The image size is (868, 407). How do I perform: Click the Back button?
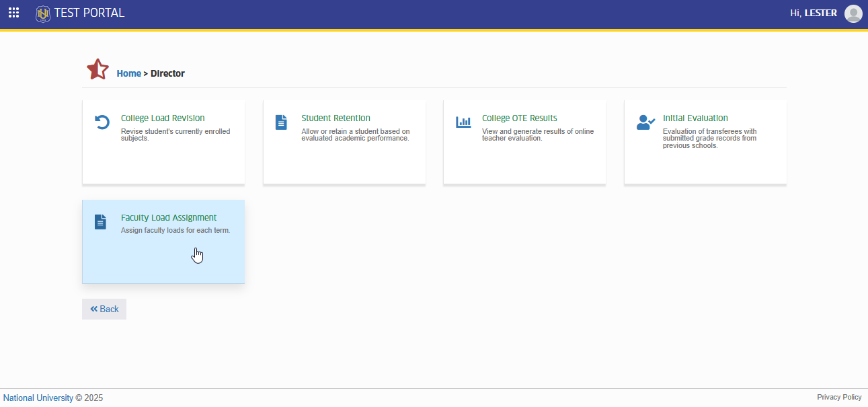tap(104, 309)
